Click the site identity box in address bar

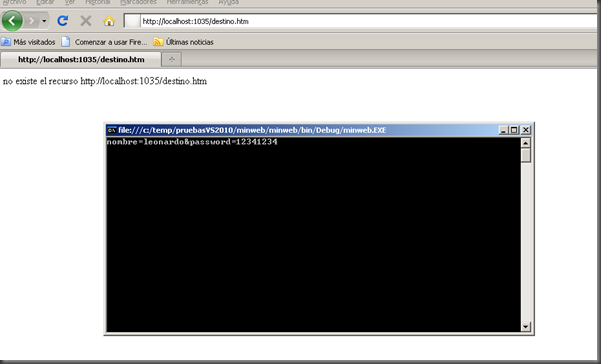133,21
